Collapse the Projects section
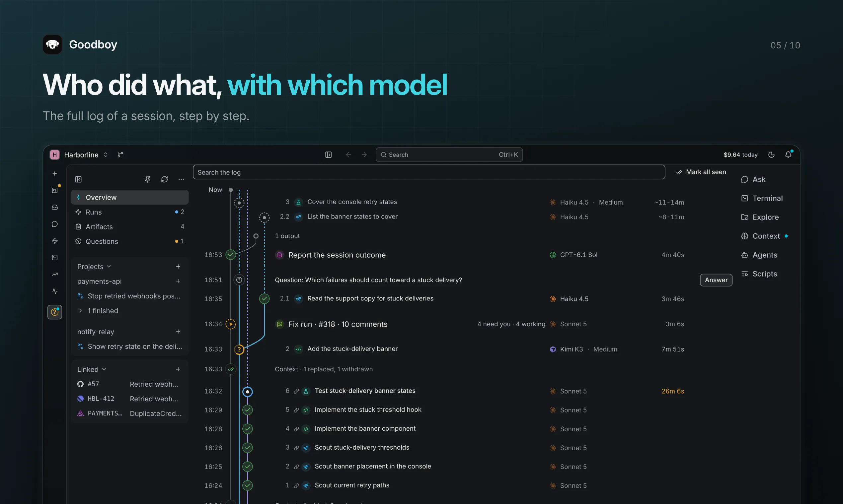 pyautogui.click(x=94, y=267)
